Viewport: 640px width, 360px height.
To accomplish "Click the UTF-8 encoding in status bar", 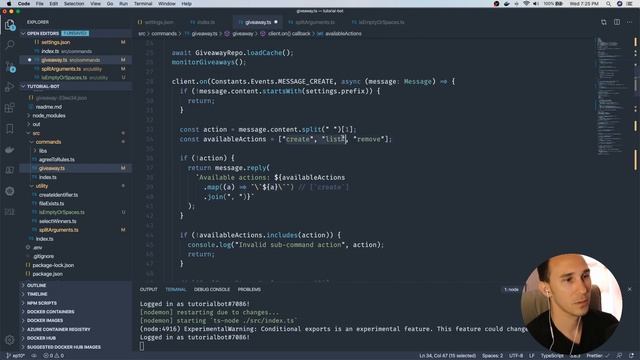I will pos(516,356).
